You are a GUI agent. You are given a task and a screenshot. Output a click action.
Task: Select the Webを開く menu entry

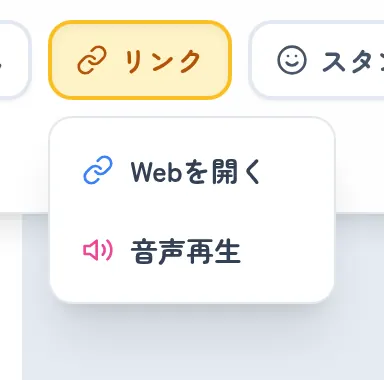192,171
